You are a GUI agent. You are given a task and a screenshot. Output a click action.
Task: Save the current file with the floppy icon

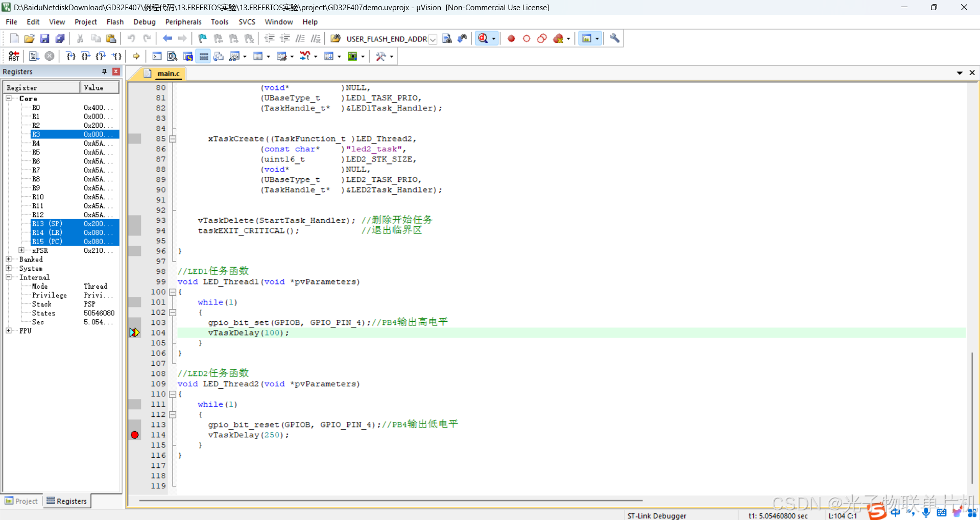44,38
